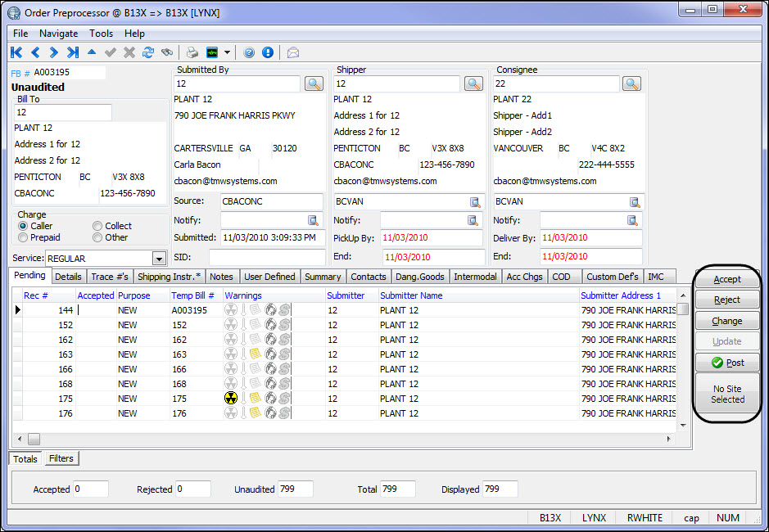This screenshot has height=532, width=769.
Task: Refresh records using the toolbar refresh icon
Action: click(x=150, y=52)
